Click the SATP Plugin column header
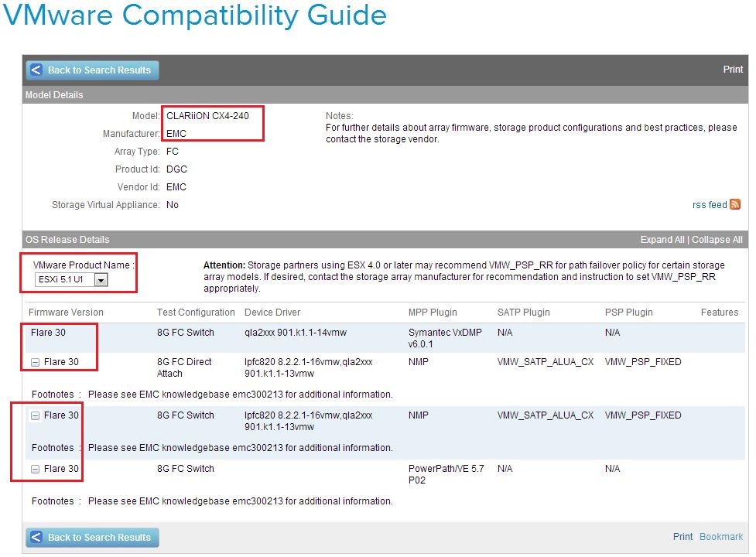 524,313
